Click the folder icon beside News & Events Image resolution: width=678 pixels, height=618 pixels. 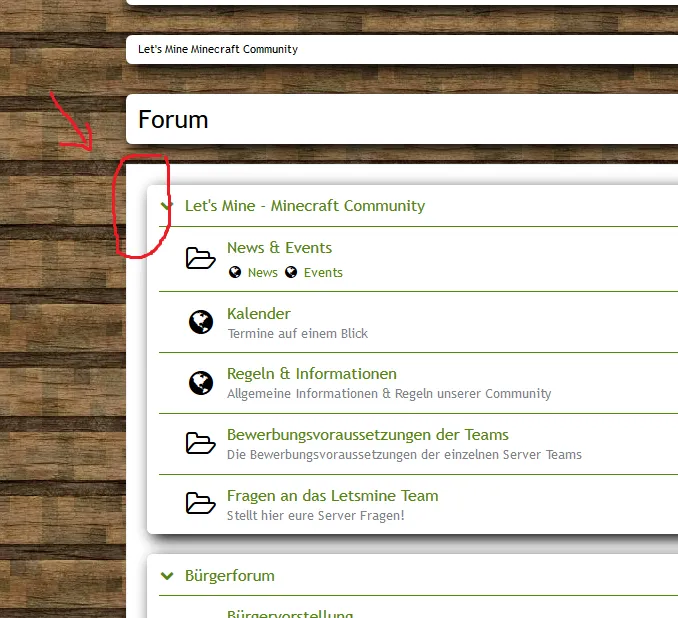coord(201,258)
